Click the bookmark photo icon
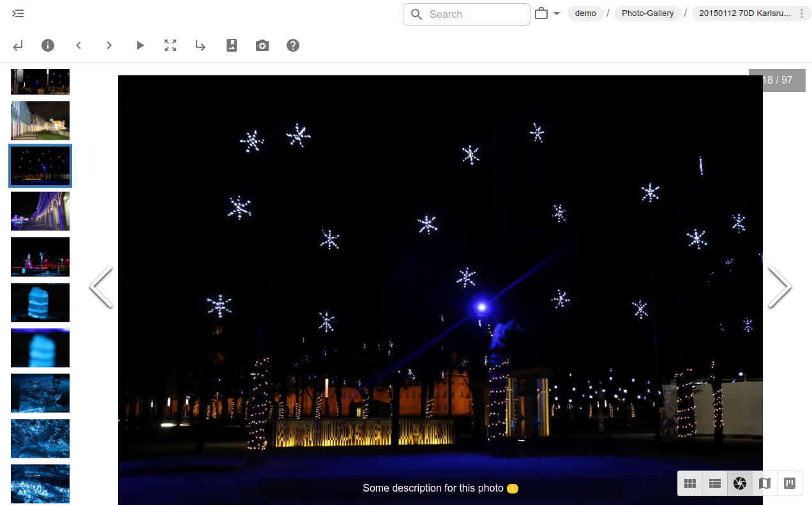The image size is (812, 505). point(232,45)
